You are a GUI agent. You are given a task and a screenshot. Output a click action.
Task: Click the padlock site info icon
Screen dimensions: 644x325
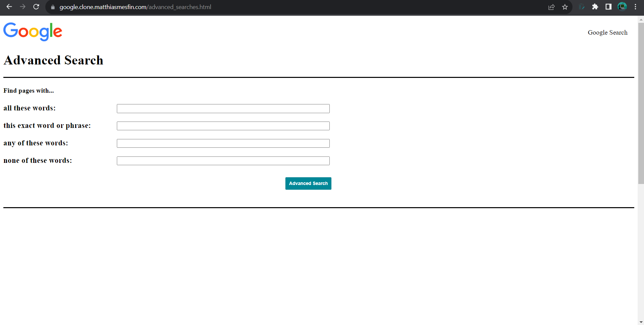click(53, 7)
